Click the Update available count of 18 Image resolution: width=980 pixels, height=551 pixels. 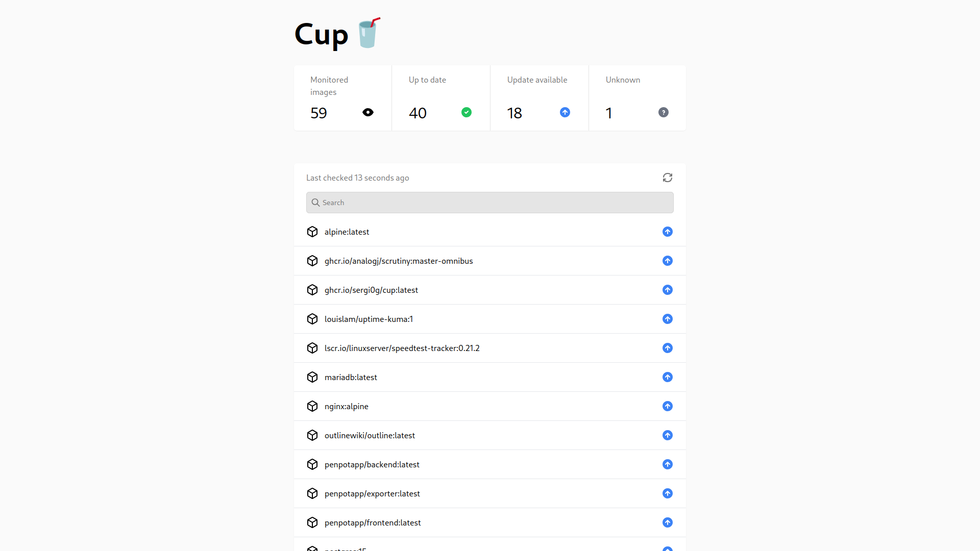(514, 113)
